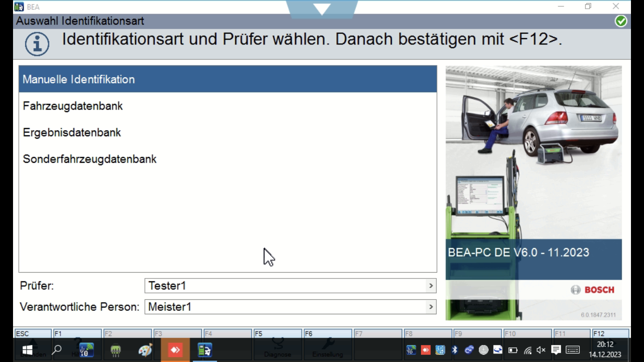644x362 pixels.
Task: Open the green chip app in taskbar
Action: coord(116,350)
